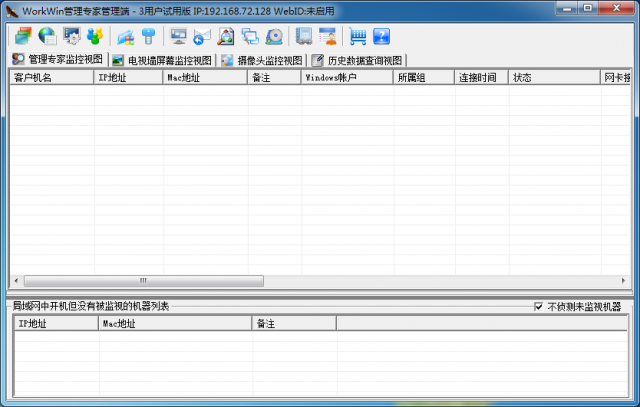Open the monitor with gear settings icon

click(x=72, y=36)
